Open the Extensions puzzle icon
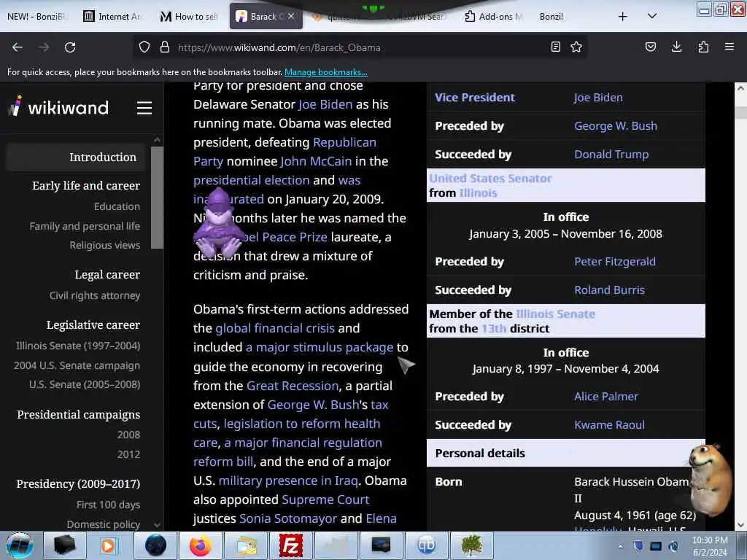 coord(703,47)
